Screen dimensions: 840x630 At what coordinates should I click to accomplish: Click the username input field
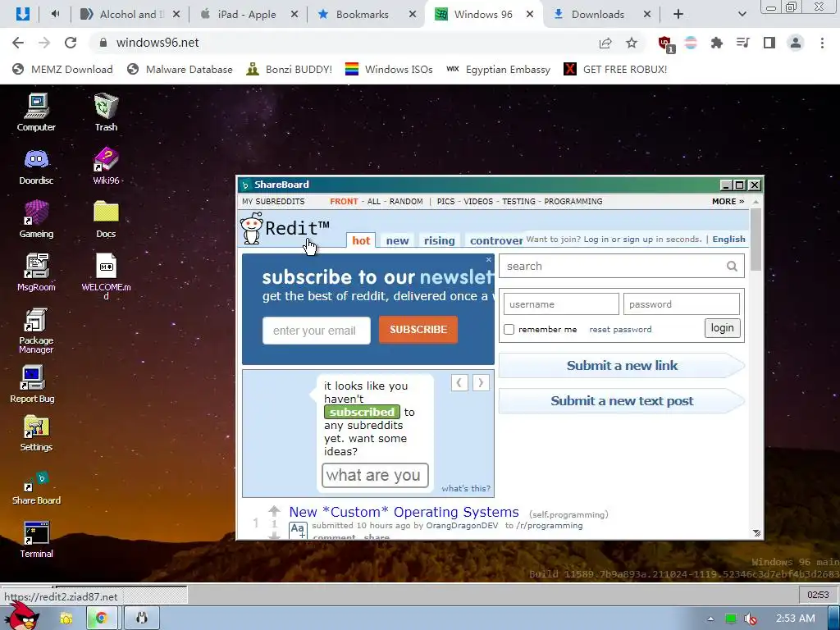point(561,304)
